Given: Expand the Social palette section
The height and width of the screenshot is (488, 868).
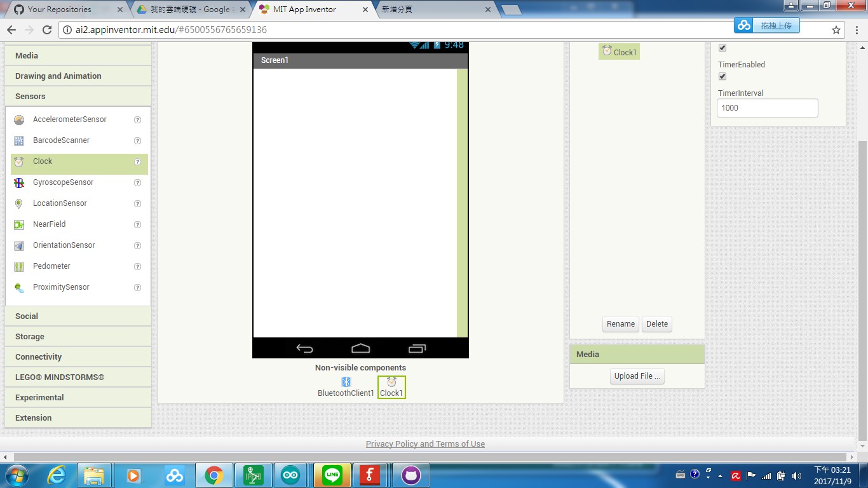Looking at the screenshot, I should click(x=78, y=316).
